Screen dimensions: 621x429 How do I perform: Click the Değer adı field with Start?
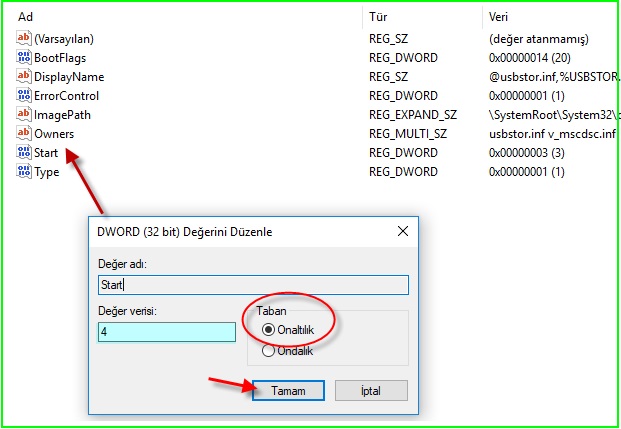point(253,285)
